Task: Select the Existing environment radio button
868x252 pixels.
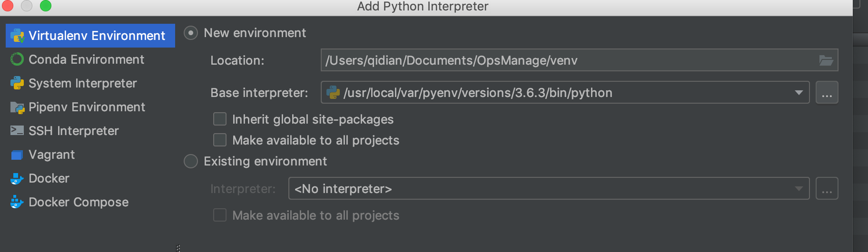Action: point(191,161)
